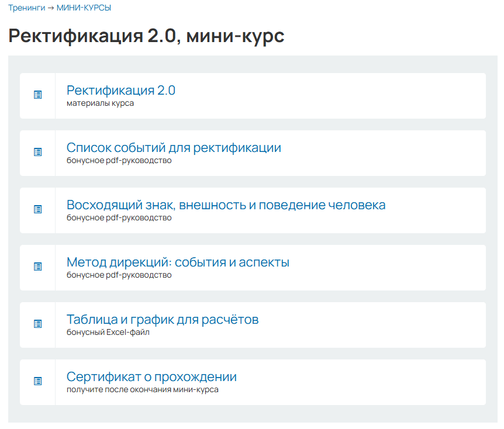Open Список событий для ректификации guide
This screenshot has height=429, width=504.
click(x=174, y=148)
